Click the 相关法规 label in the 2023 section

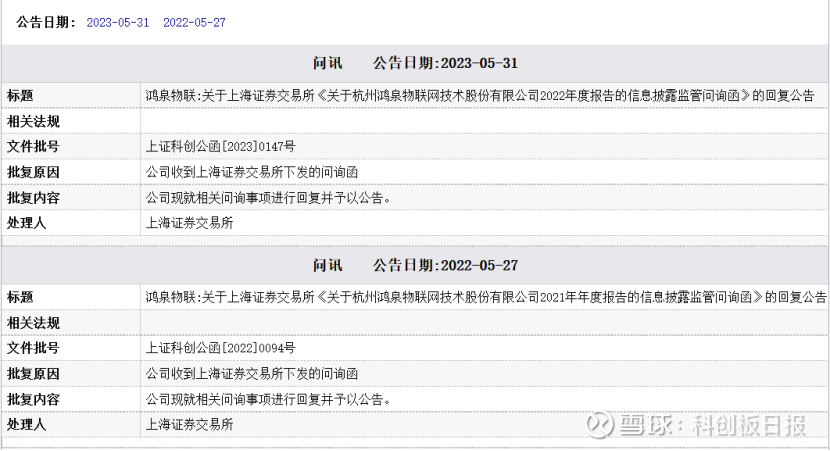pos(33,122)
